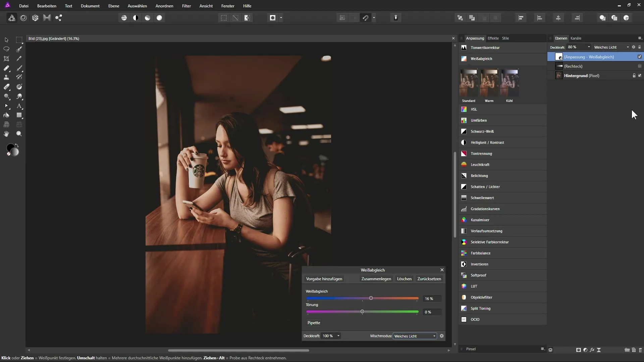The width and height of the screenshot is (644, 362).
Task: Choose Selektive Farbkorrektur adjustment
Action: (502, 242)
